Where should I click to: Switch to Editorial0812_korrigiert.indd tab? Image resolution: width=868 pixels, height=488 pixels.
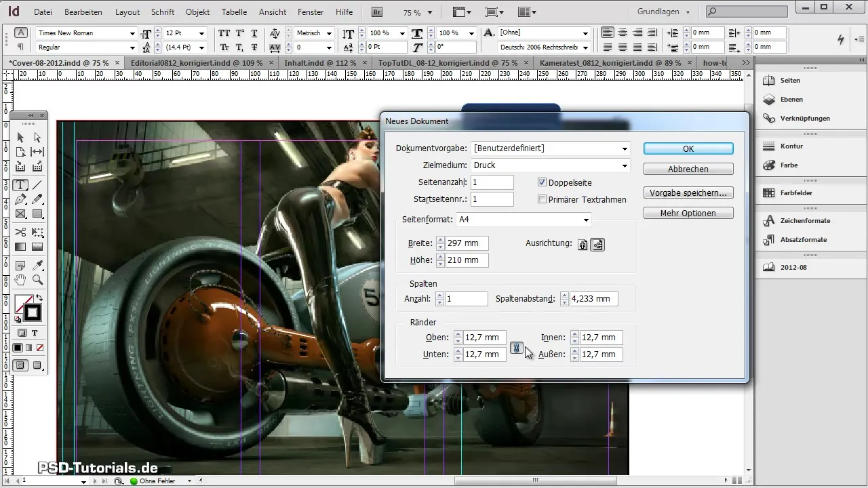coord(197,62)
